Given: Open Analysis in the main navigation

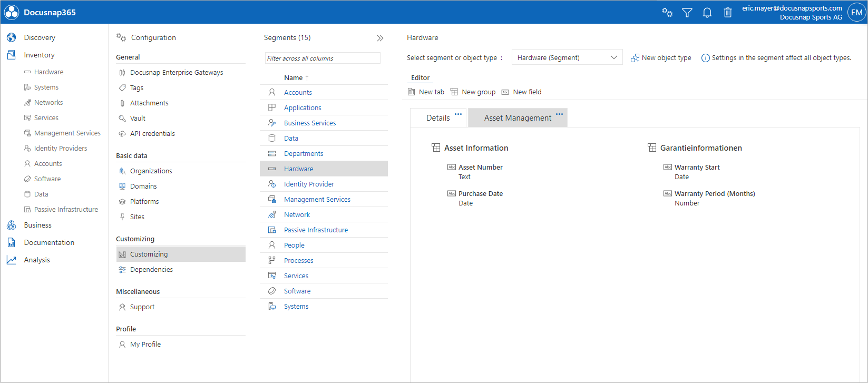Looking at the screenshot, I should pos(37,260).
